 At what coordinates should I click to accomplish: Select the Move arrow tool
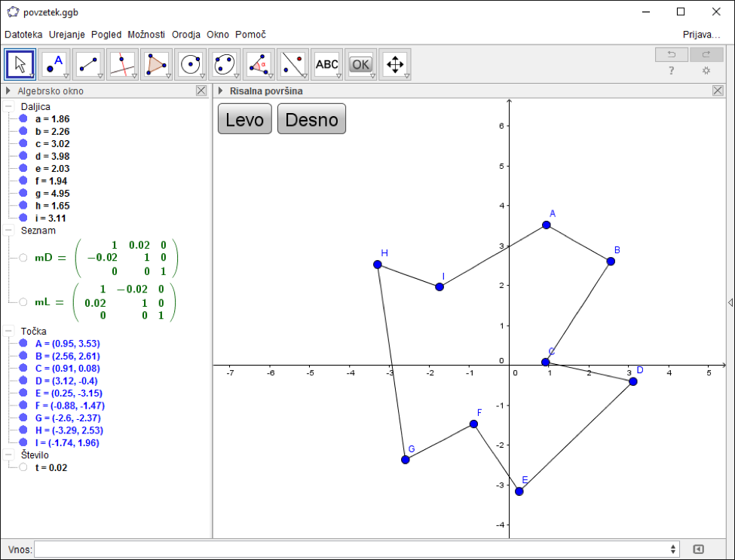[x=20, y=65]
